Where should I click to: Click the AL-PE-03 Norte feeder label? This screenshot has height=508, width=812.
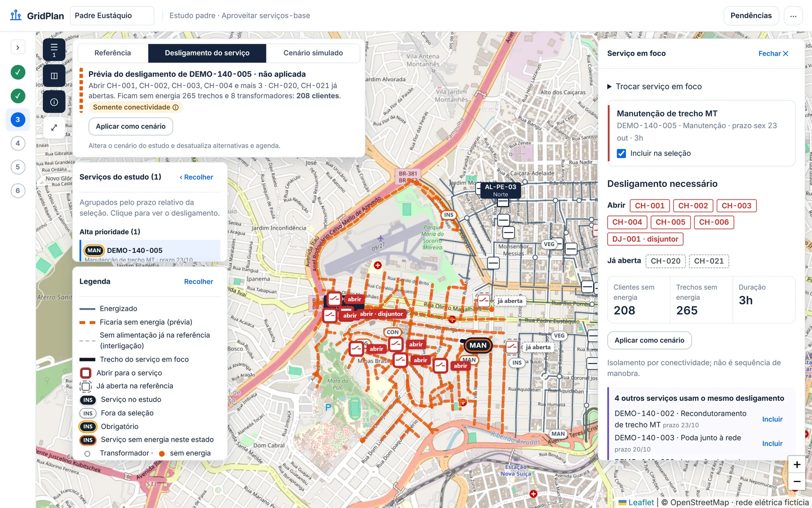coord(500,190)
